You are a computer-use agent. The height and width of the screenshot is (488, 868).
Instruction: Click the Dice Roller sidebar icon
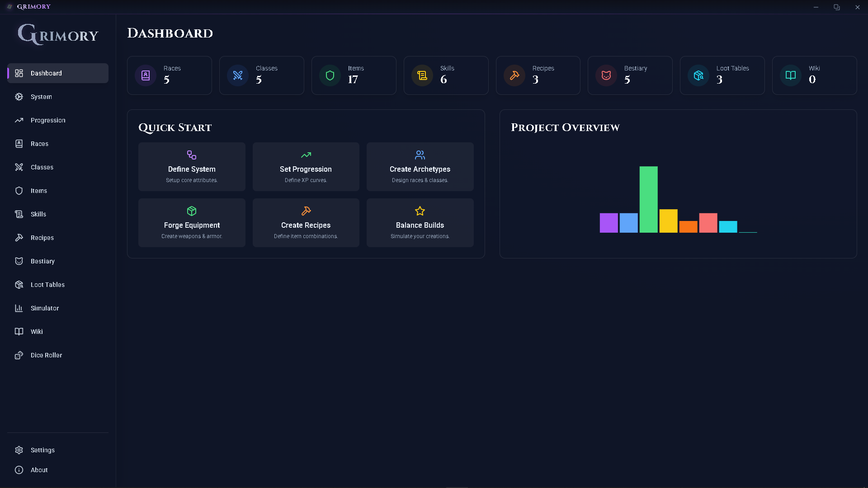(19, 355)
